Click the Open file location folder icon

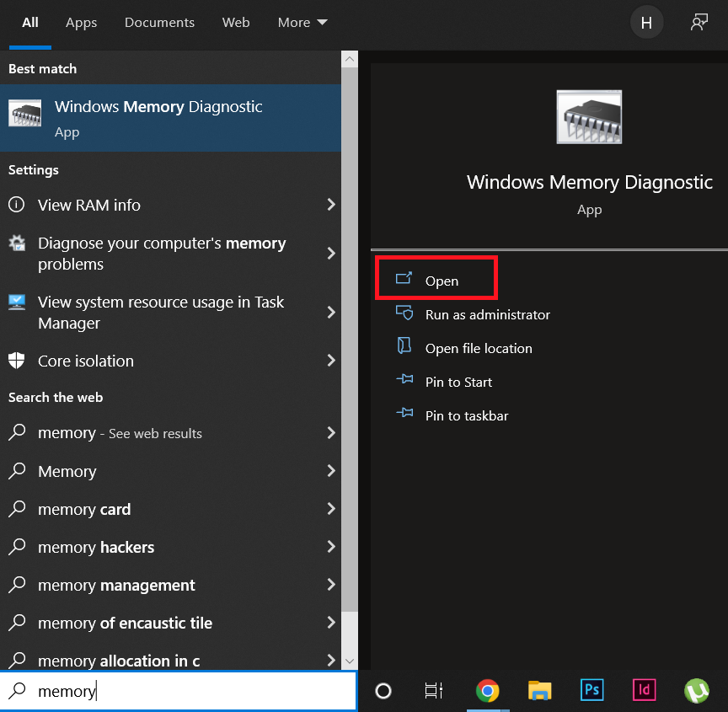[x=404, y=345]
